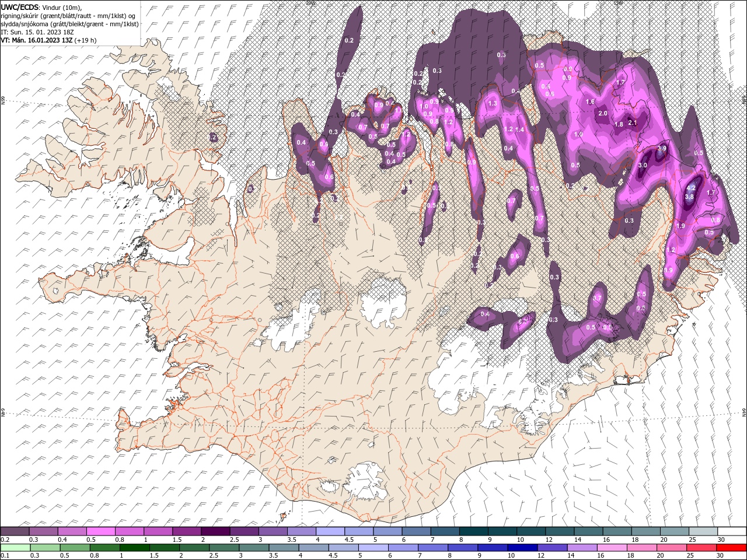
Task: Click the 4.2 precipitation value on the map
Action: [x=691, y=188]
